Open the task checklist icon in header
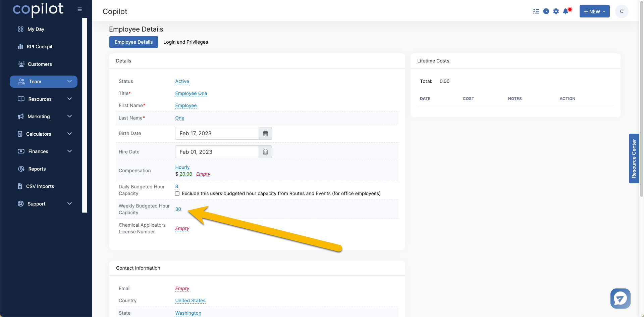 coord(536,11)
